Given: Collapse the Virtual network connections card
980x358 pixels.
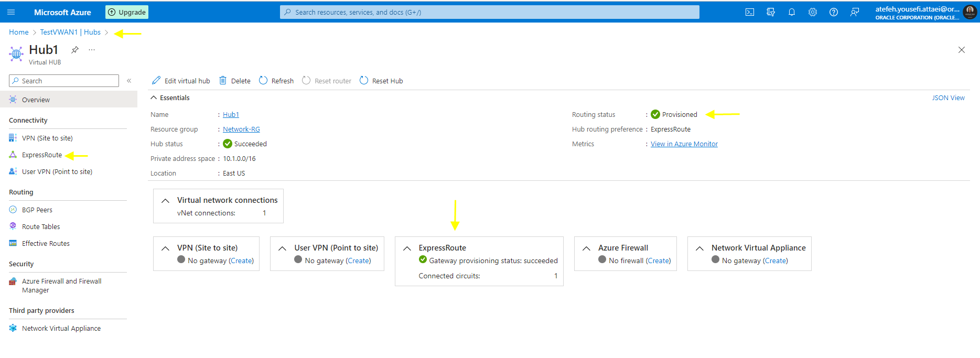Looking at the screenshot, I should pyautogui.click(x=165, y=201).
